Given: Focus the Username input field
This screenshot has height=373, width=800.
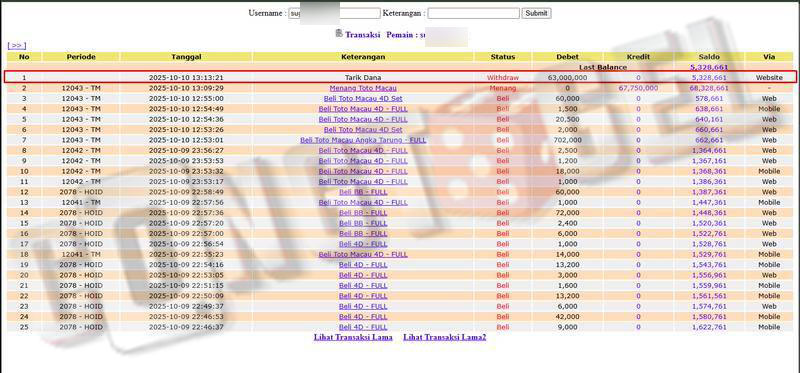Looking at the screenshot, I should [334, 13].
